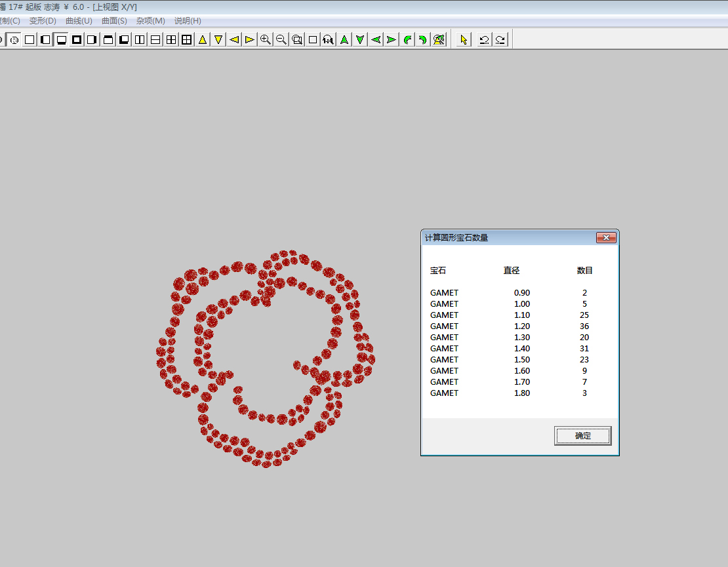Click the green left arrow icon

point(376,39)
